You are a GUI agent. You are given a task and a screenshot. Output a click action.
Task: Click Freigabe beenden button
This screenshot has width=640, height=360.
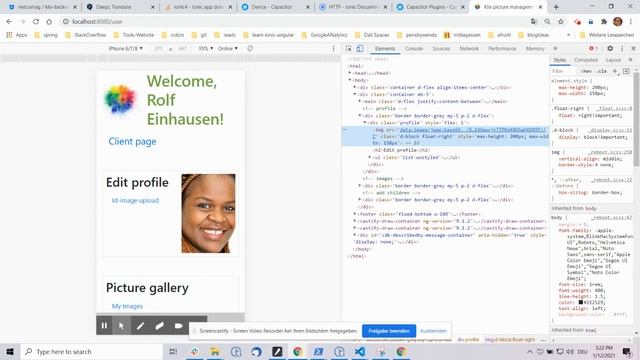point(389,331)
